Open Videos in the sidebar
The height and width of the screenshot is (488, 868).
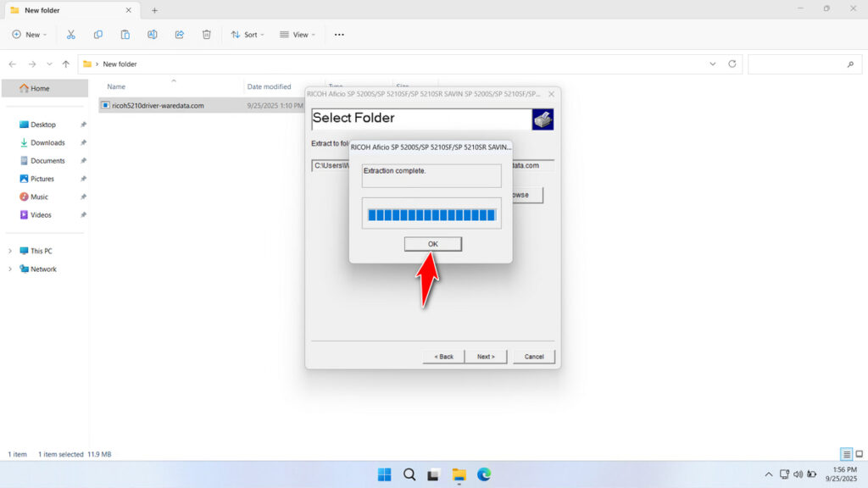click(x=41, y=214)
